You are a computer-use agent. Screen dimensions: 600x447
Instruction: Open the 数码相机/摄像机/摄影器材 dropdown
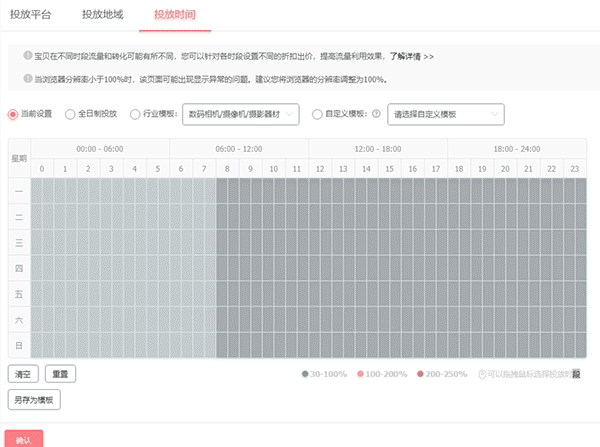(242, 115)
